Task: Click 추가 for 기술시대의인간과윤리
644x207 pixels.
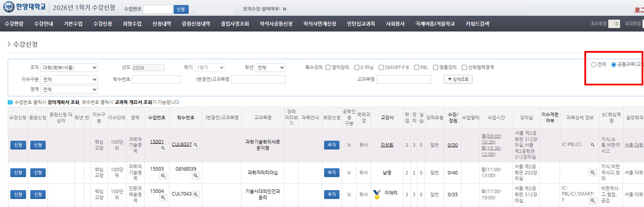Action: coord(332,194)
